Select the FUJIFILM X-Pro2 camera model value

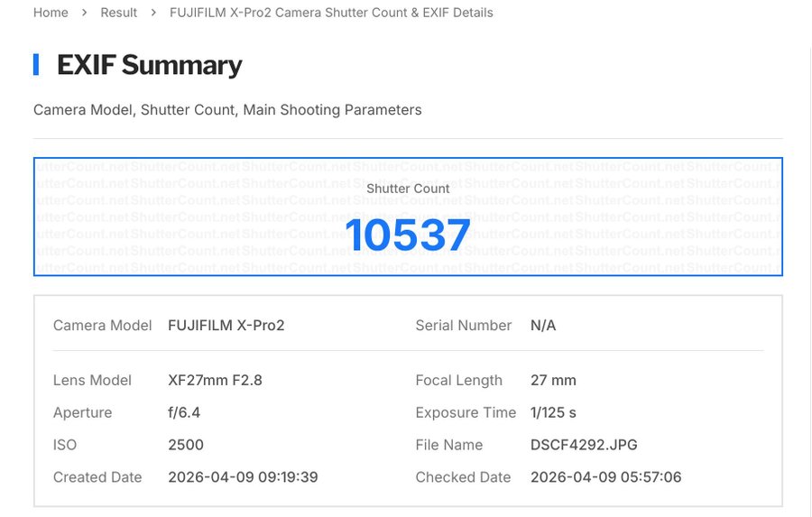pyautogui.click(x=226, y=326)
